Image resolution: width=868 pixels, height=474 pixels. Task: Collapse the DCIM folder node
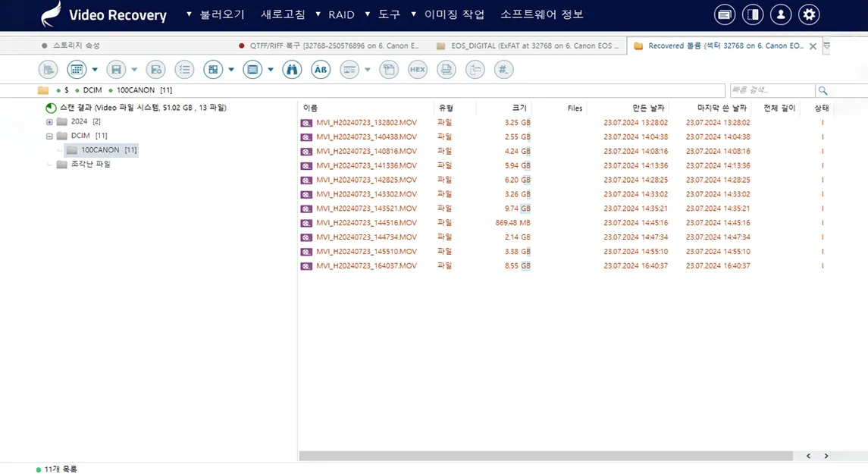(x=49, y=137)
